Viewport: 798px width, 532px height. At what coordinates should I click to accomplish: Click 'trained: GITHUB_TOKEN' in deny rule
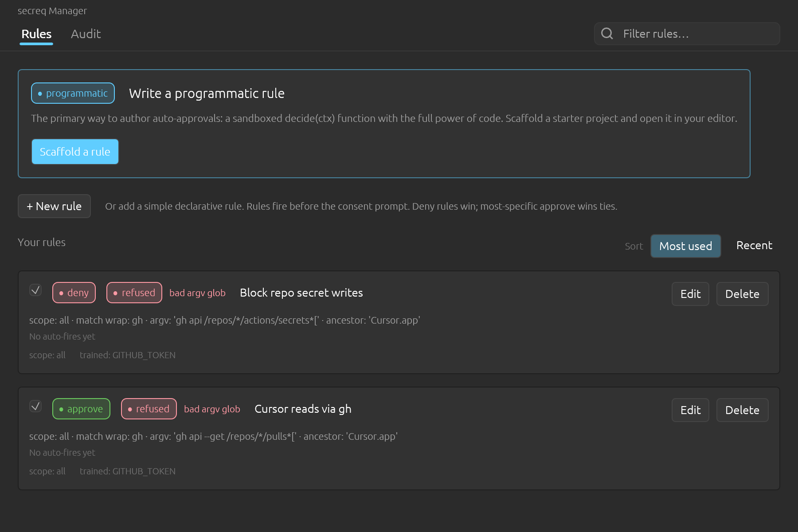pos(128,355)
